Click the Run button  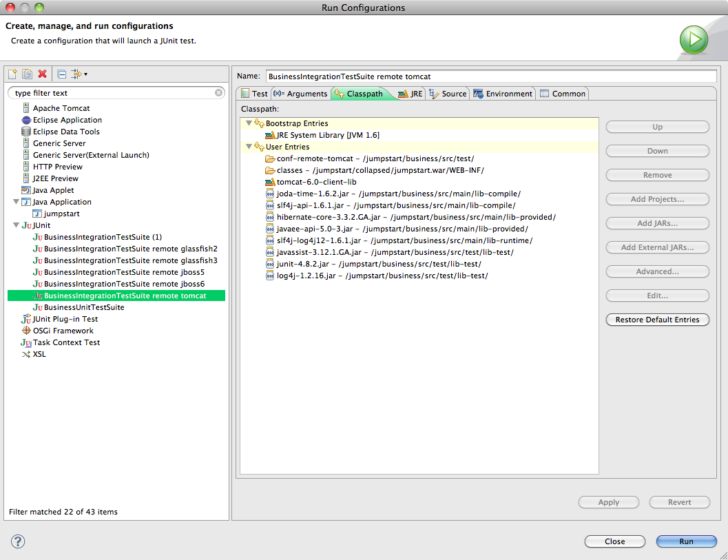pos(686,541)
